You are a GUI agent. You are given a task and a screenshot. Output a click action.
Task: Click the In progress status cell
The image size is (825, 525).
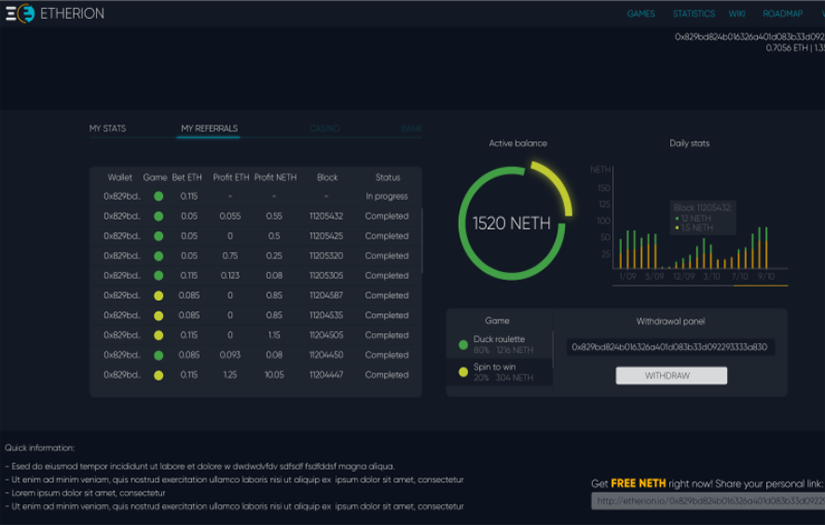coord(387,196)
